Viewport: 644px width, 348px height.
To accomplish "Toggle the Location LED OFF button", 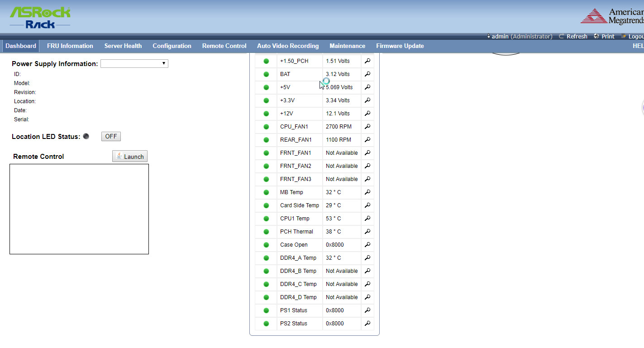I will pyautogui.click(x=111, y=136).
